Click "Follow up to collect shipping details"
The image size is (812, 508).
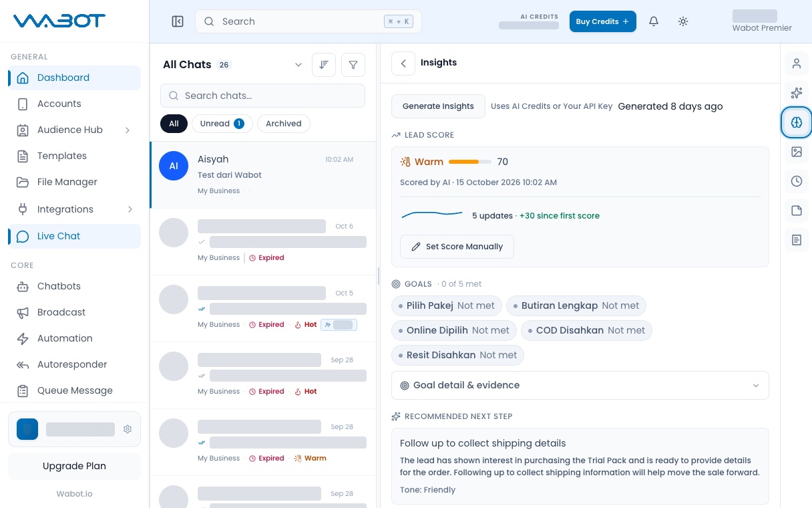pyautogui.click(x=483, y=443)
